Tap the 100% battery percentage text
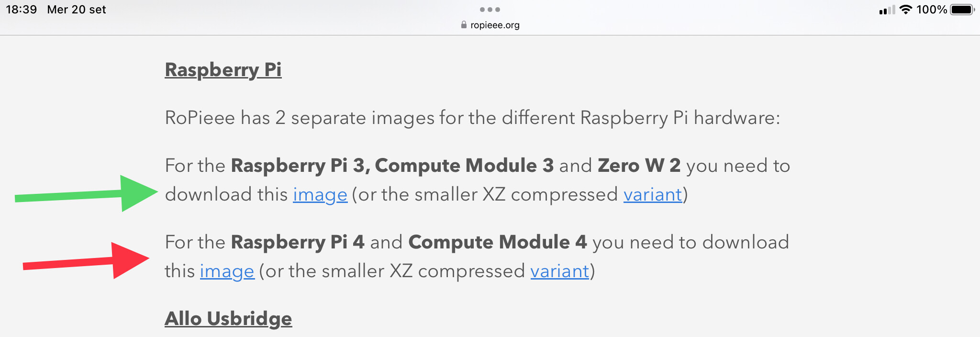The width and height of the screenshot is (980, 337). click(x=931, y=10)
